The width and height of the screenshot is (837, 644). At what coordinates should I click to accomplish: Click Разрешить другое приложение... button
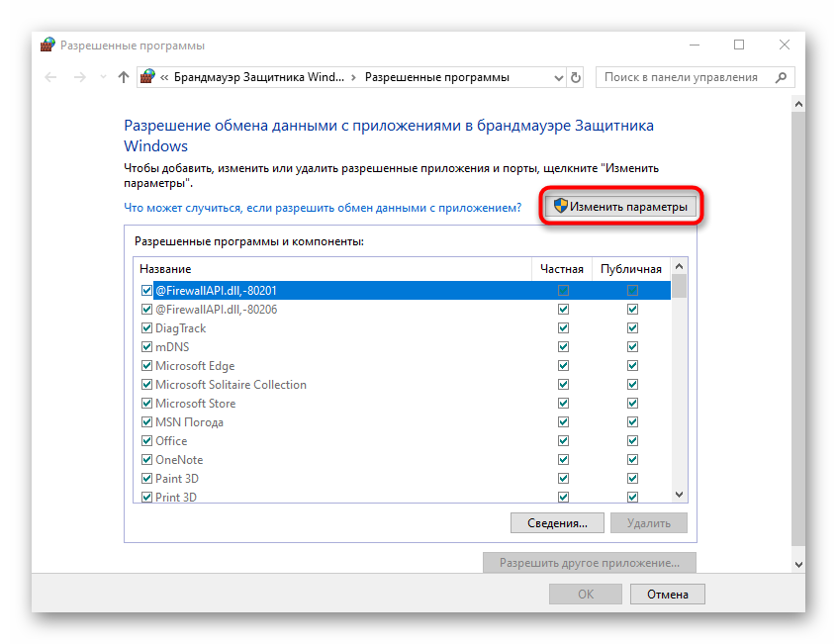[590, 562]
